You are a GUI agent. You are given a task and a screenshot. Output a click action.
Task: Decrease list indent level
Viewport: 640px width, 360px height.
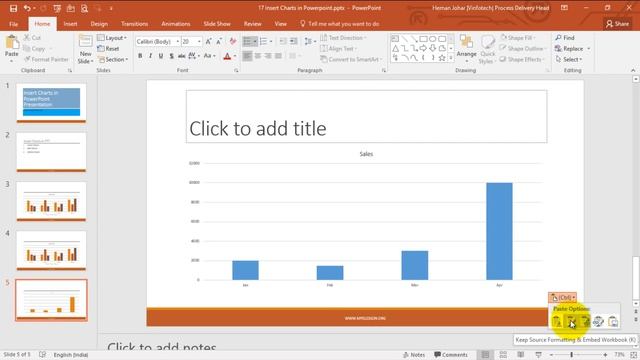[x=283, y=42]
